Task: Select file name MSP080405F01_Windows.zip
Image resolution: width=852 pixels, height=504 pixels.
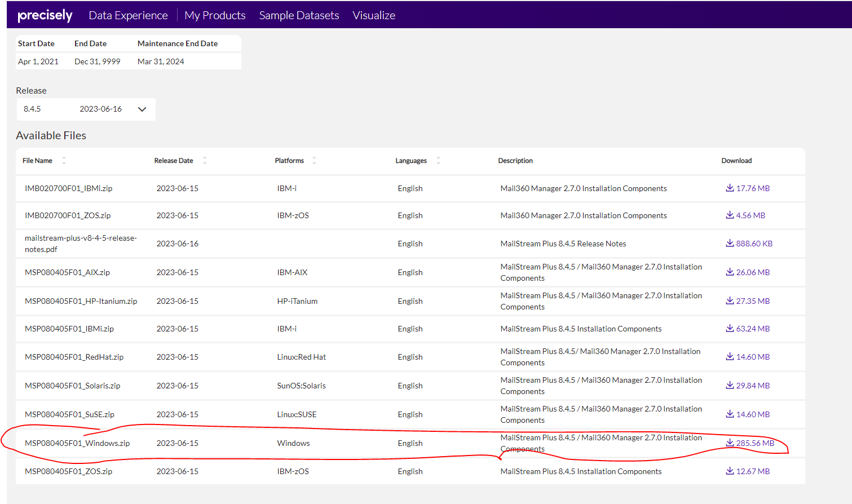Action: [77, 443]
